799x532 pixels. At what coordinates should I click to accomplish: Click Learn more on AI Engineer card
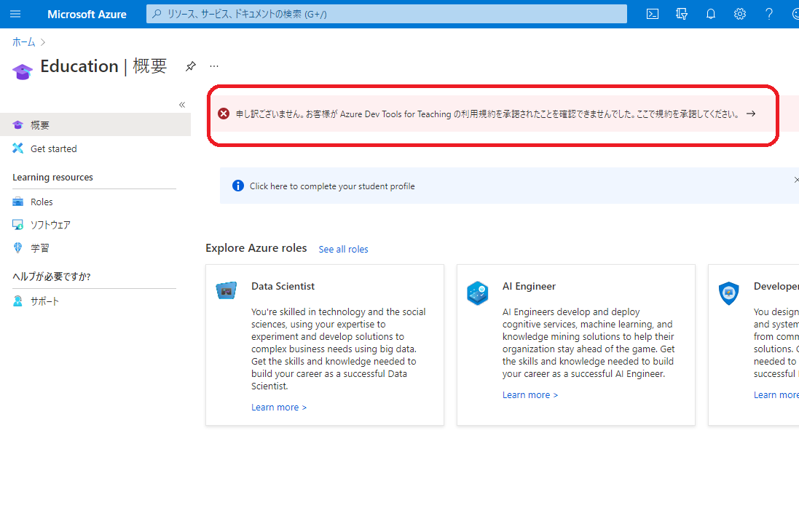point(530,395)
